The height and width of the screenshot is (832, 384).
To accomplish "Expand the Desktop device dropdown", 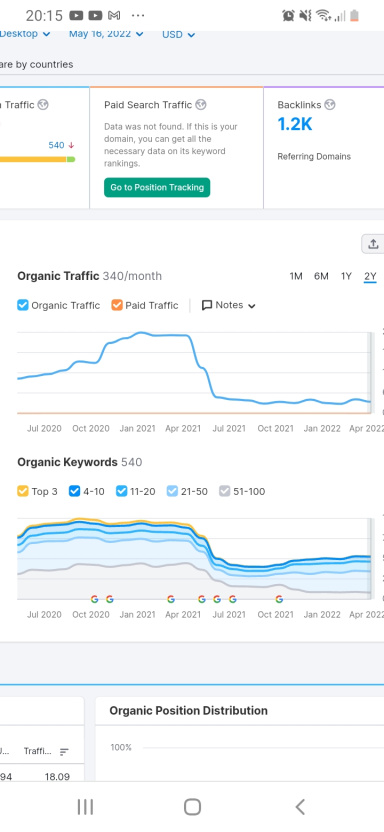I will [x=25, y=34].
